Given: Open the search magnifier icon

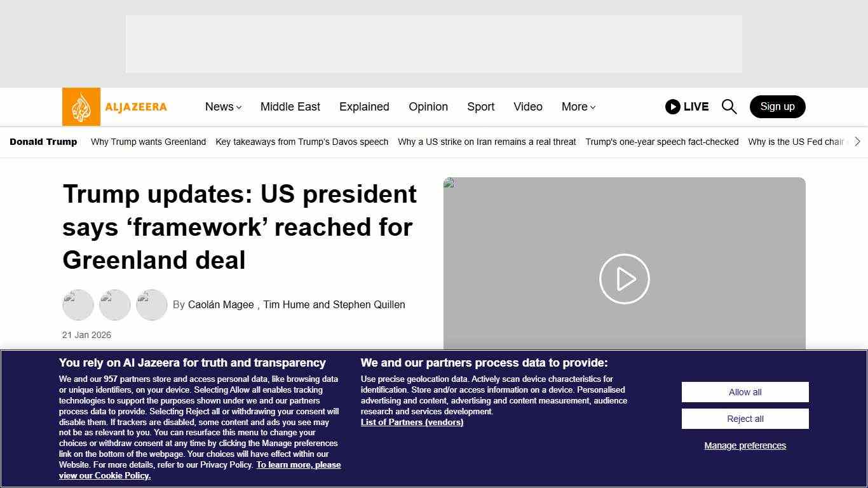Looking at the screenshot, I should click(729, 107).
